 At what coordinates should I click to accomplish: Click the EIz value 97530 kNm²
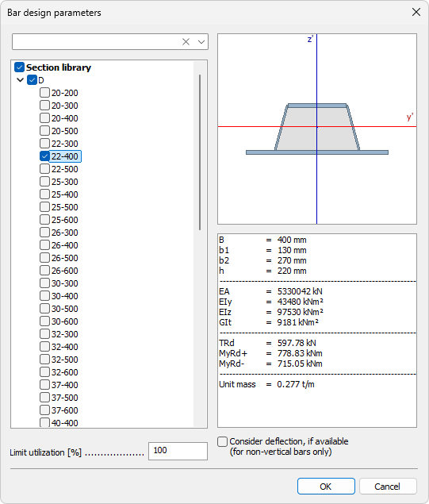coord(301,312)
